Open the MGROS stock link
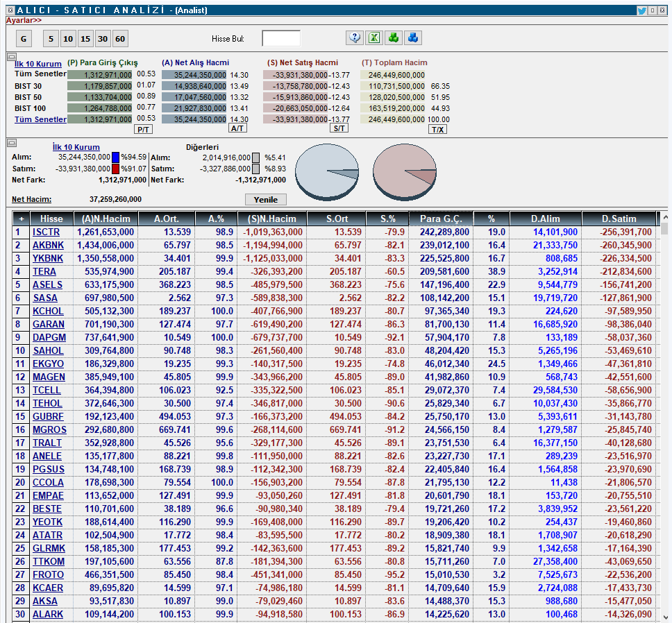The width and height of the screenshot is (672, 623). [49, 430]
